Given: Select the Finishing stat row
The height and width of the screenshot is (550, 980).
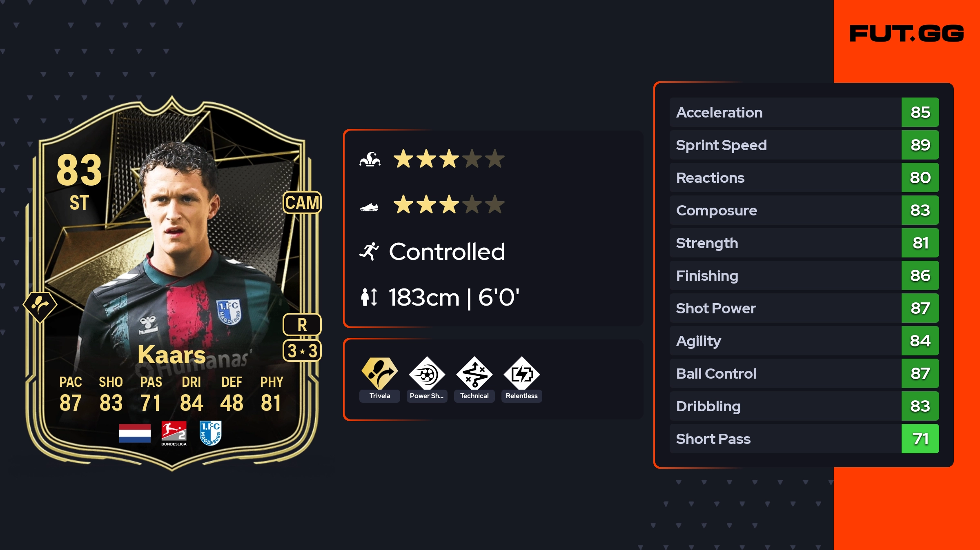Looking at the screenshot, I should click(x=804, y=275).
